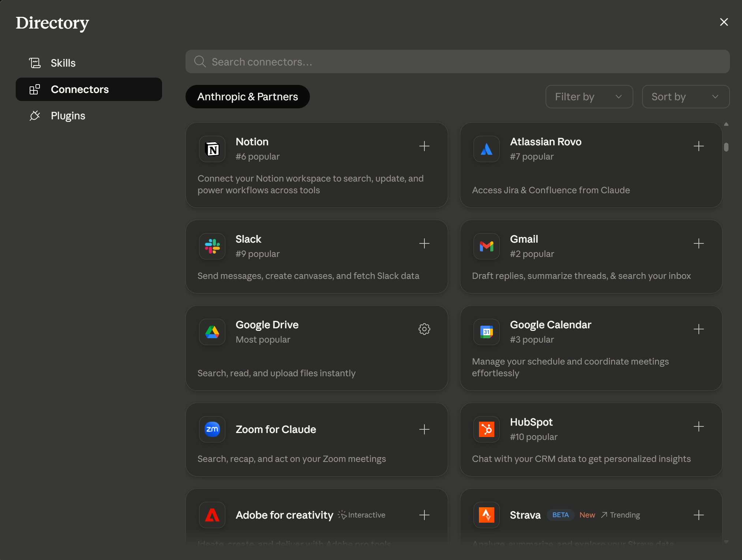The height and width of the screenshot is (560, 742).
Task: Open Google Drive settings gear
Action: click(x=424, y=329)
